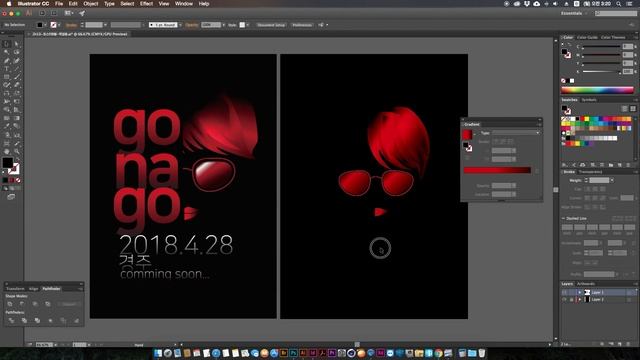Switch to Artboards tab

pyautogui.click(x=586, y=284)
